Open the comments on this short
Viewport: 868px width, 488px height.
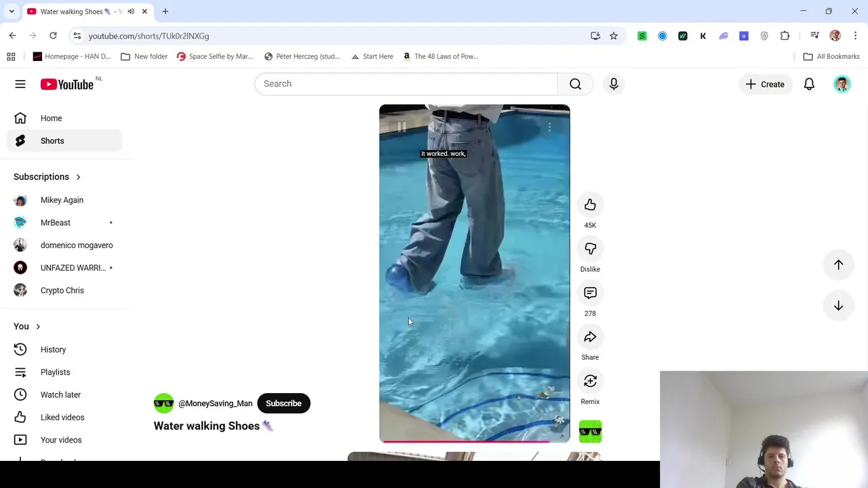click(590, 293)
